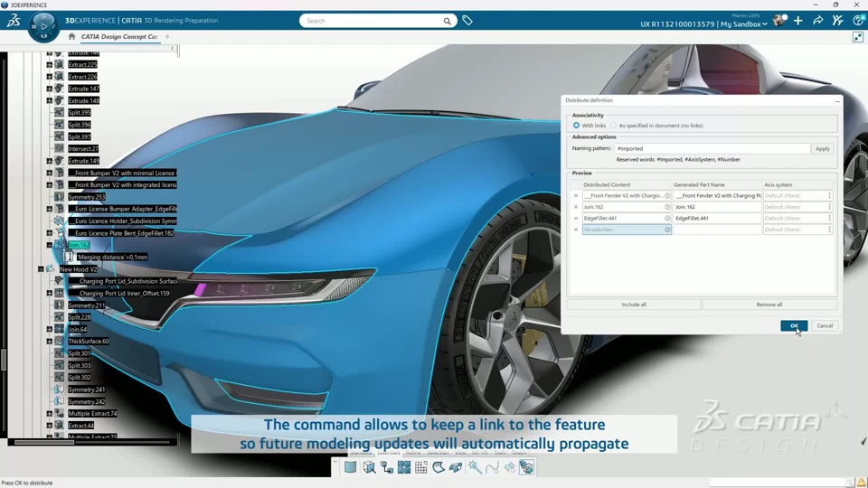
Task: Expand the ThickSurface.60 tree node
Action: pos(49,342)
